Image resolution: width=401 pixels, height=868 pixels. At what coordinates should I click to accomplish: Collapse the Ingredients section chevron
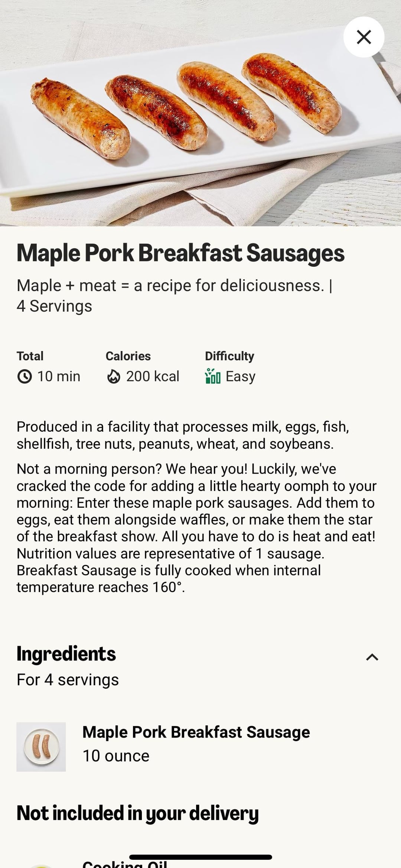[372, 657]
